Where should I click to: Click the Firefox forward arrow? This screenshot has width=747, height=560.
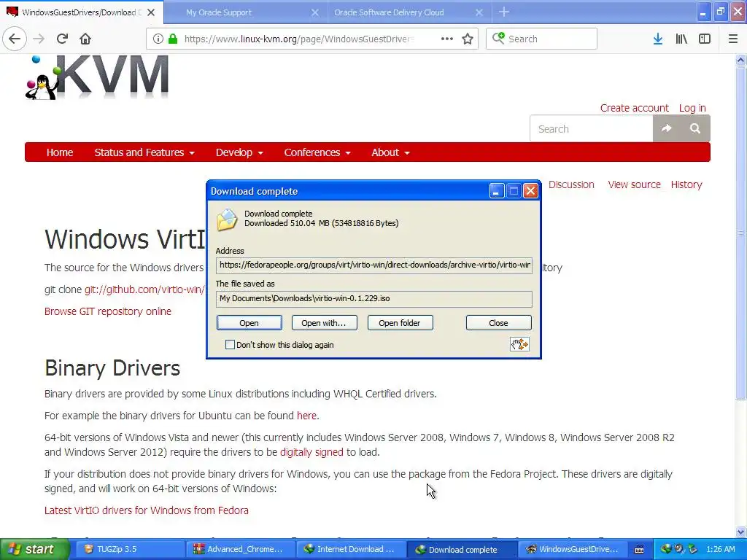[39, 39]
